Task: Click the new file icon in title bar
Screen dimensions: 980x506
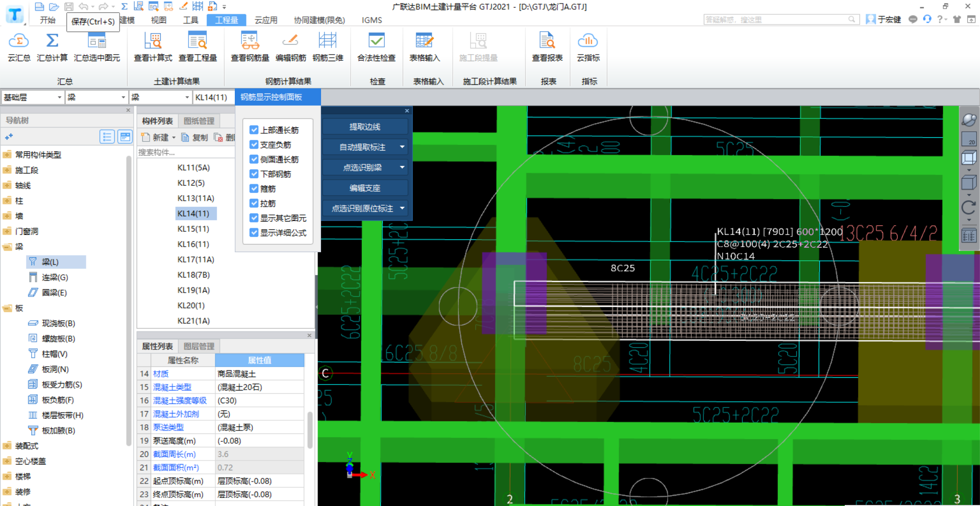Action: coord(39,7)
